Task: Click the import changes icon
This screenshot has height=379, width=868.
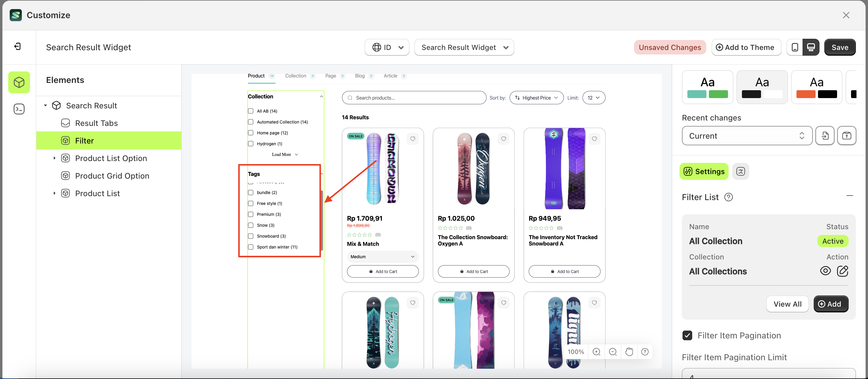Action: [x=825, y=136]
